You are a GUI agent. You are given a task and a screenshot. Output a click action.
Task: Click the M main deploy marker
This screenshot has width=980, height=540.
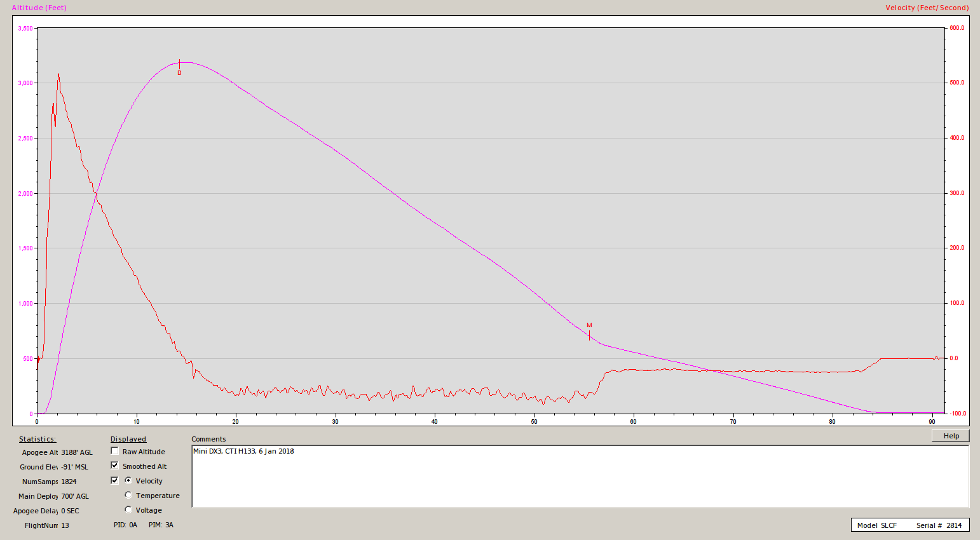tap(589, 326)
